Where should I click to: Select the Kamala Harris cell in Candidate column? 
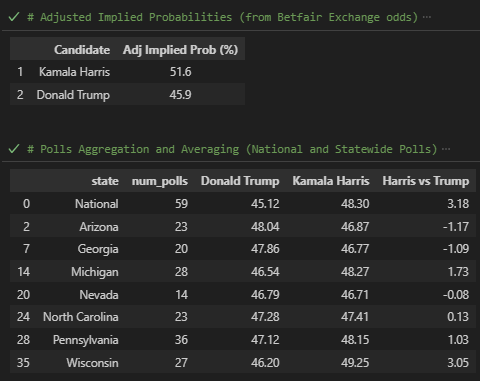(x=74, y=72)
